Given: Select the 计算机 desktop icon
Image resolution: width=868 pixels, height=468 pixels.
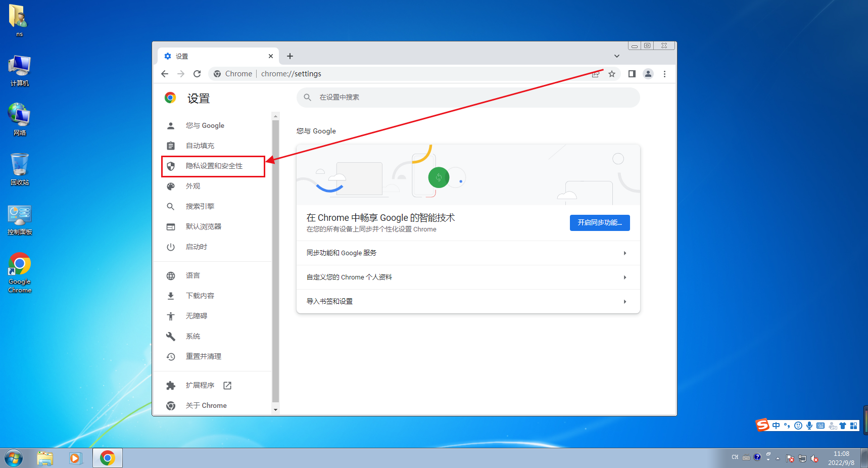Looking at the screenshot, I should [x=19, y=71].
